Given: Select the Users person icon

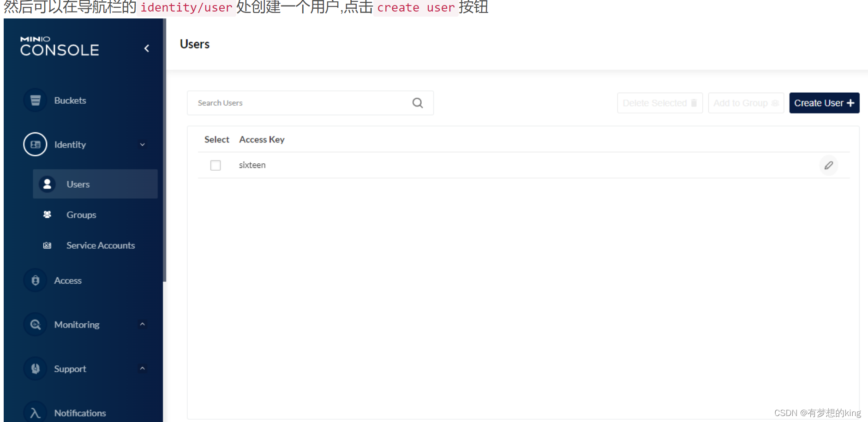Looking at the screenshot, I should click(48, 184).
